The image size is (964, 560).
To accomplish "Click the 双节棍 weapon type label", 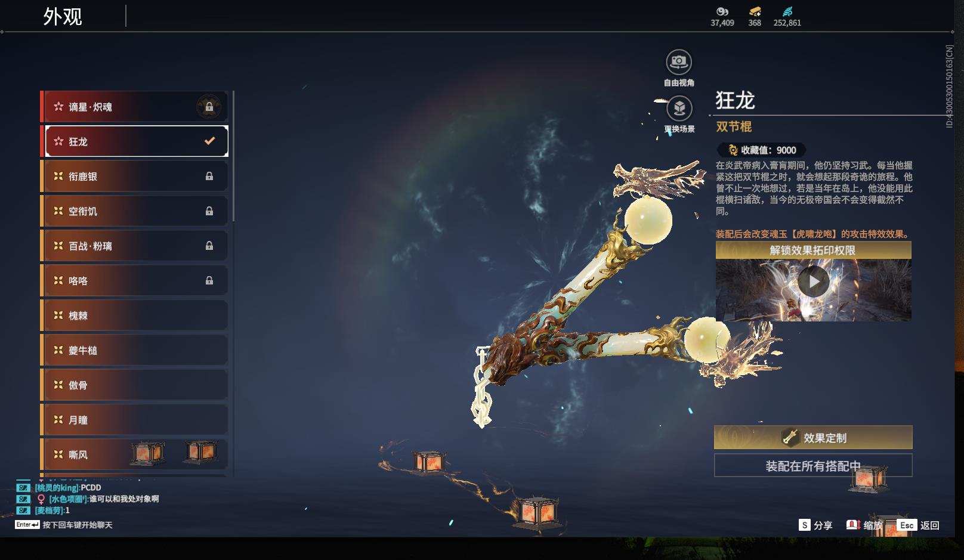I will [x=734, y=126].
